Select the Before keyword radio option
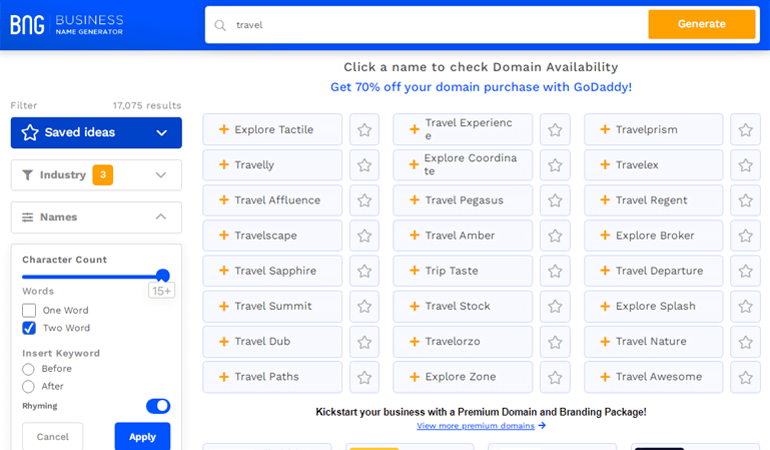Screen dimensions: 770x450 pos(28,369)
